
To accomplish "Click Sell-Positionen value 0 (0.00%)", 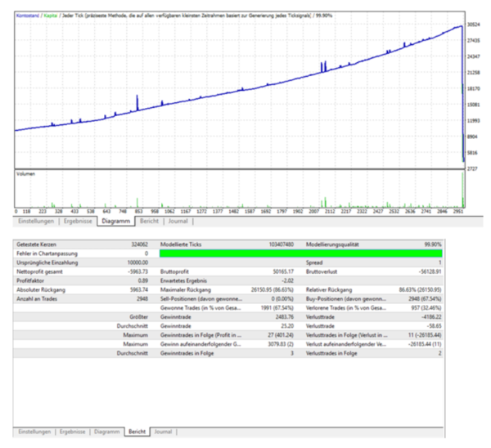I will [x=282, y=298].
